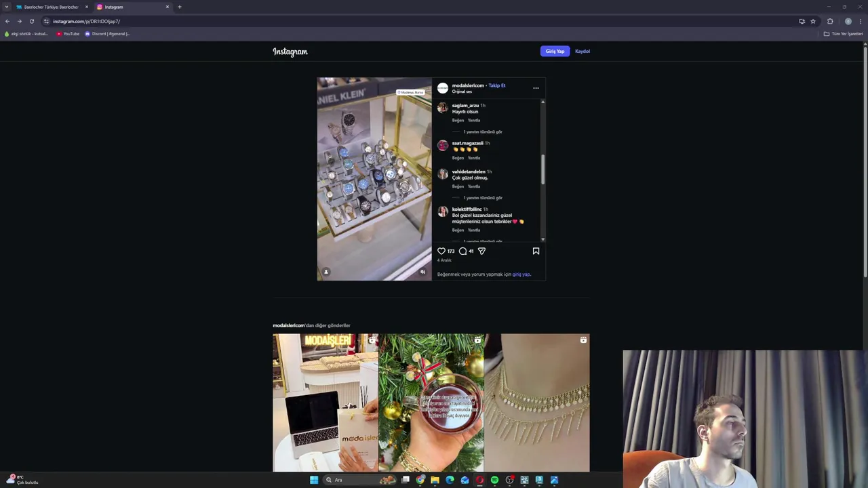This screenshot has width=868, height=488.
Task: Open the saglam_arzu commenter profile
Action: (465, 106)
